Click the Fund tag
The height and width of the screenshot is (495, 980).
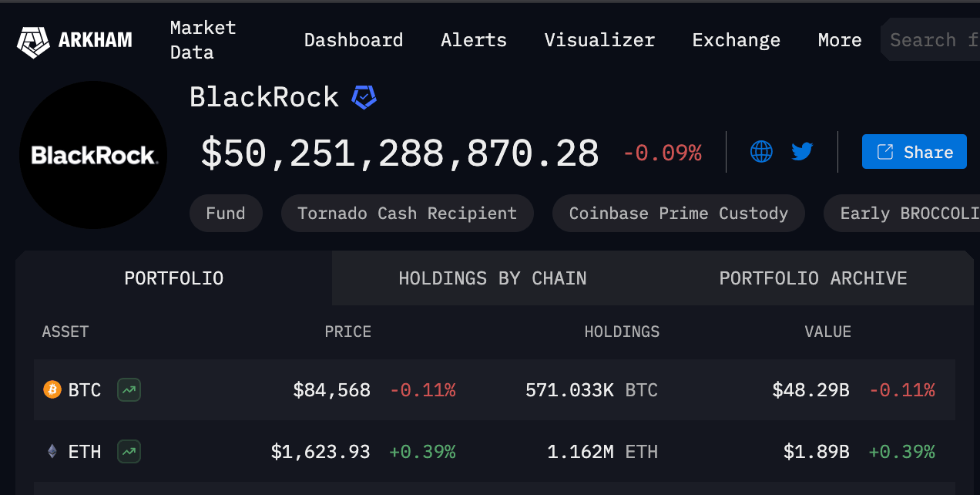point(226,213)
